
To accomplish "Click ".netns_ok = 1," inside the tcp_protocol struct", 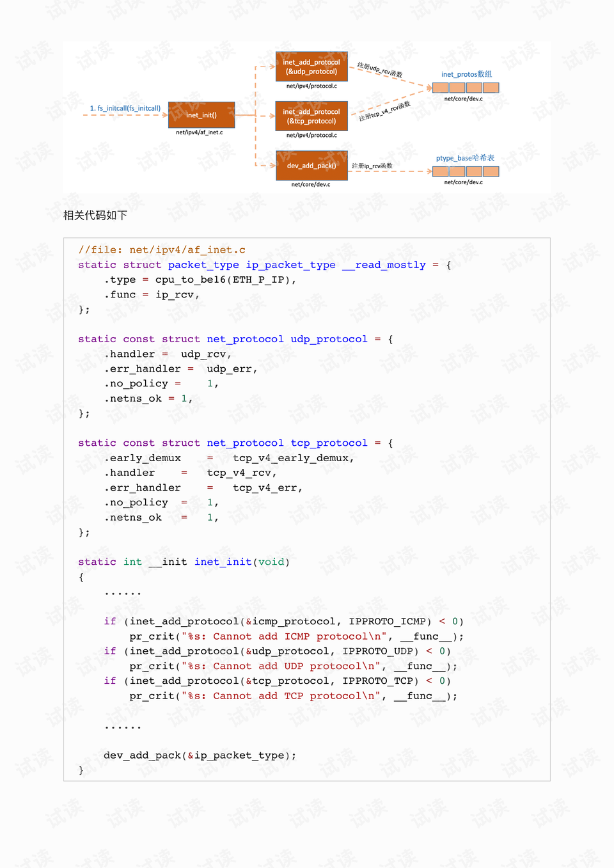I will click(x=162, y=517).
